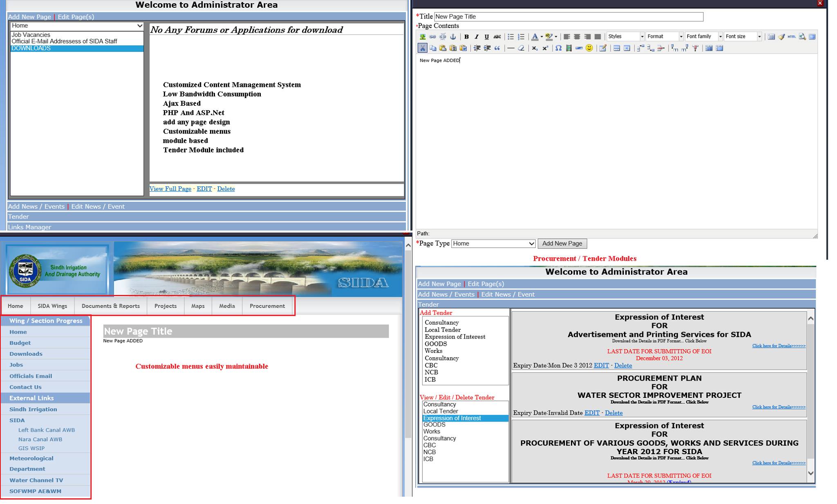Center-align text in editor
Screen dimensions: 837x504
[577, 37]
